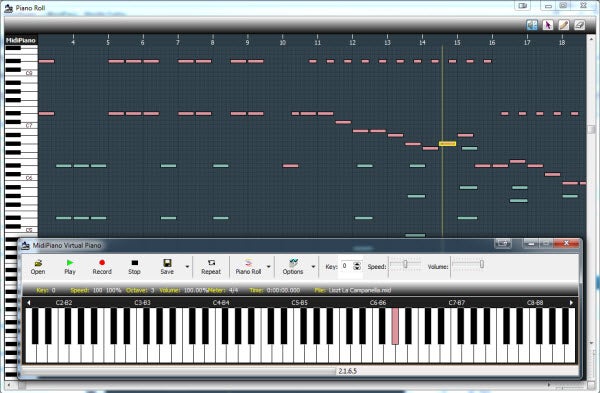Shift keyboard range left with the left arrow

click(x=28, y=303)
